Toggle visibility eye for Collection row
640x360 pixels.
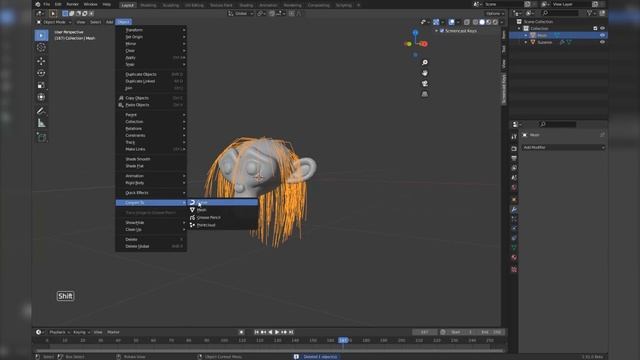[x=602, y=29]
